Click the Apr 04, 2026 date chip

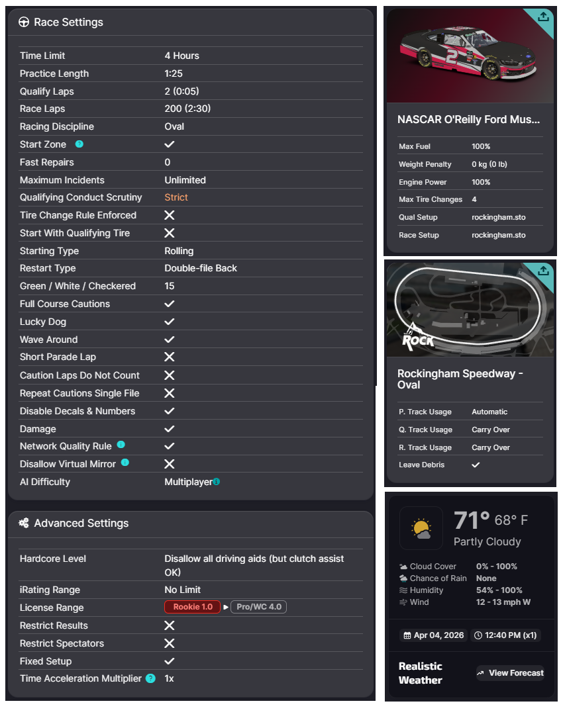[x=434, y=635]
